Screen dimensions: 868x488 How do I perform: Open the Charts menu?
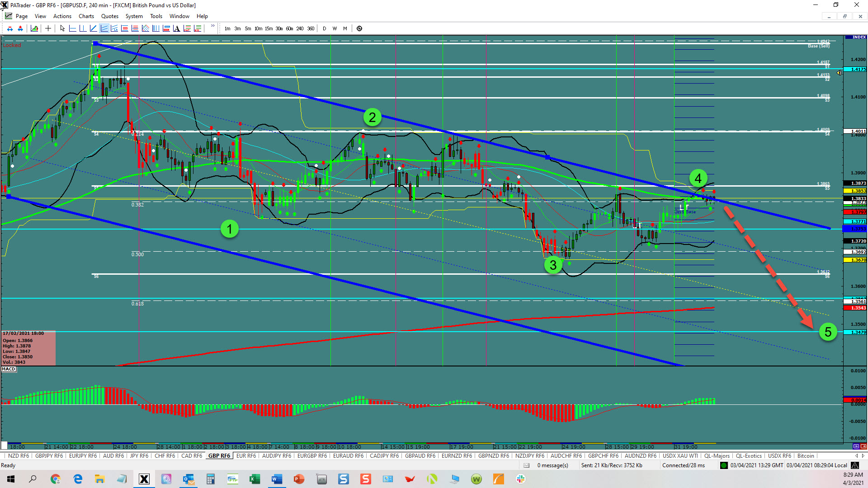86,16
